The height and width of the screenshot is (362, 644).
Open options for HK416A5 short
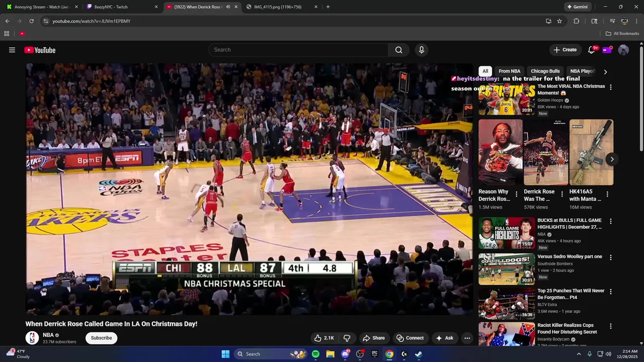tap(607, 194)
